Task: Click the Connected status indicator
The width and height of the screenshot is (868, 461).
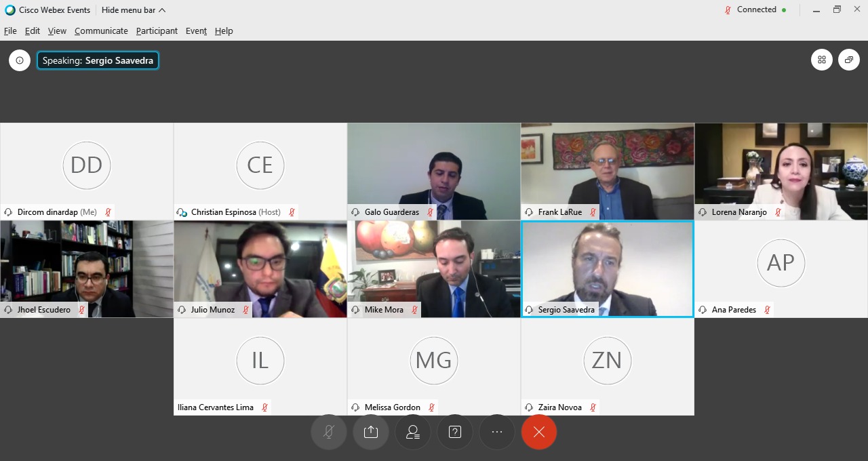Action: pyautogui.click(x=755, y=9)
